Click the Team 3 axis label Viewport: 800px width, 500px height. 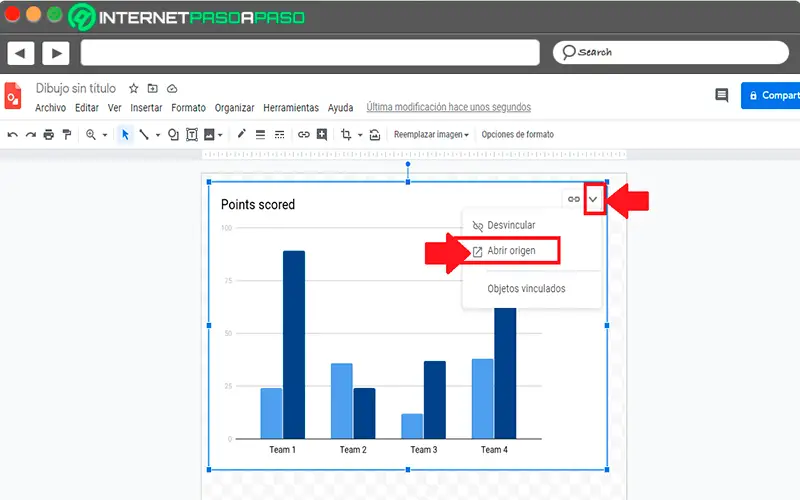pyautogui.click(x=423, y=450)
